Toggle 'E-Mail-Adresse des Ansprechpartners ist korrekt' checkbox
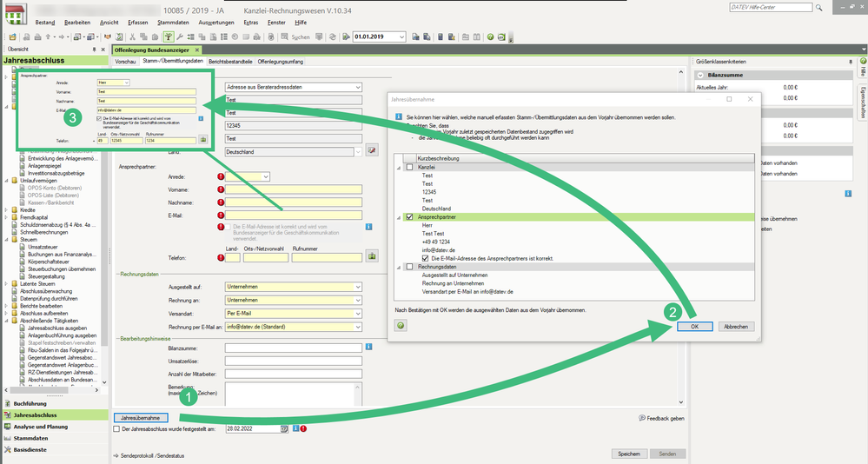Image resolution: width=868 pixels, height=464 pixels. pos(425,258)
